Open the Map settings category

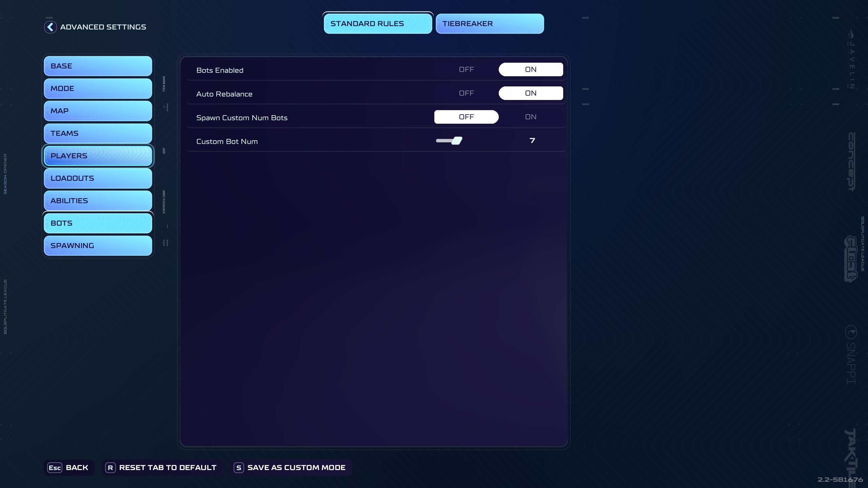98,111
